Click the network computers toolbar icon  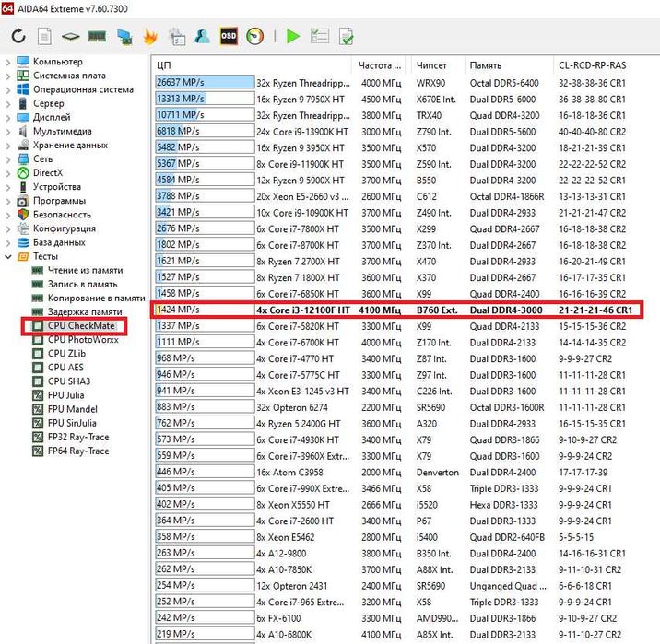coord(124,37)
